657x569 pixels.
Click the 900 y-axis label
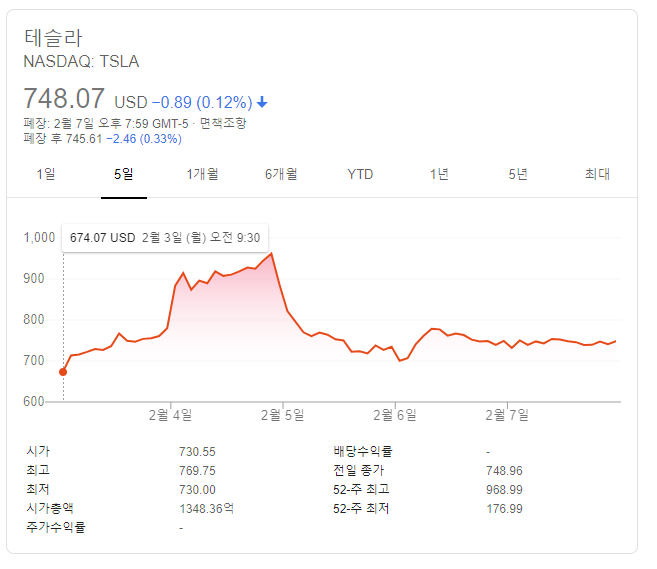tap(34, 279)
